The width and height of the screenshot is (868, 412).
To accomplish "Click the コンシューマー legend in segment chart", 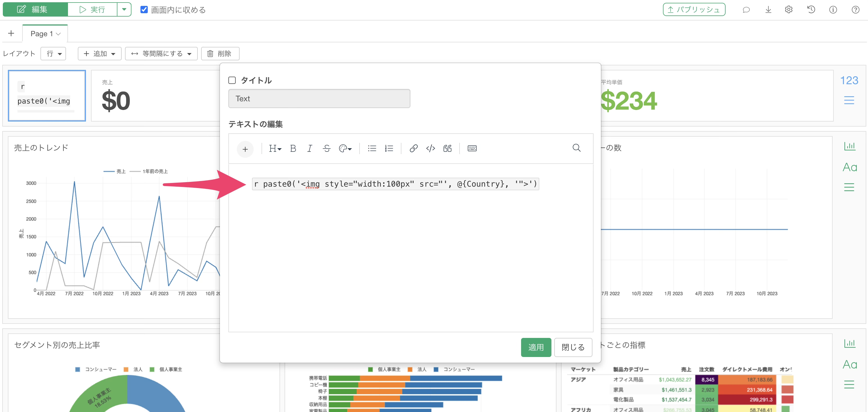I will click(x=96, y=369).
